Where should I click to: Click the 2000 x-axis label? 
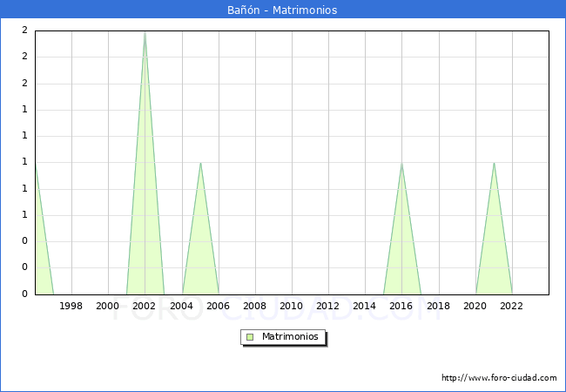pyautogui.click(x=108, y=306)
